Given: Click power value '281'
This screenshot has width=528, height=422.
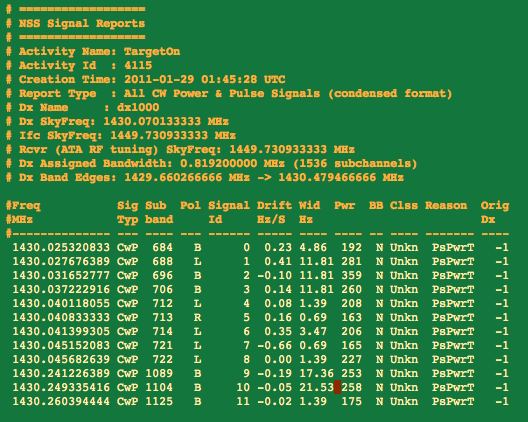Looking at the screenshot, I should 352,262.
